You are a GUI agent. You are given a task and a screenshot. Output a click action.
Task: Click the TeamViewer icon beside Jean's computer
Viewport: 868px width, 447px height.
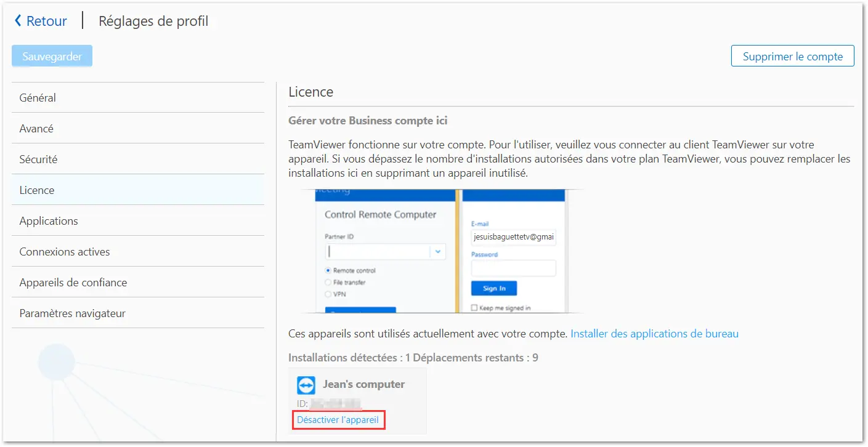[306, 385]
